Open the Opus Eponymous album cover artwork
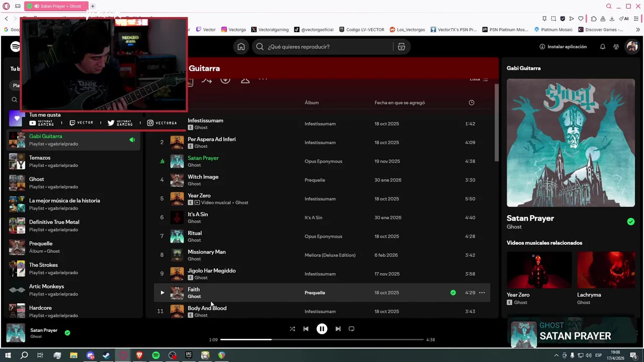Screen dimensions: 644x362 pos(571,143)
